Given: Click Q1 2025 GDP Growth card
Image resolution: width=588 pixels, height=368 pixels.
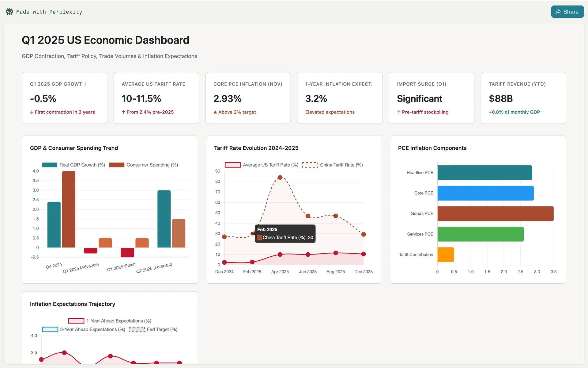Looking at the screenshot, I should [64, 98].
